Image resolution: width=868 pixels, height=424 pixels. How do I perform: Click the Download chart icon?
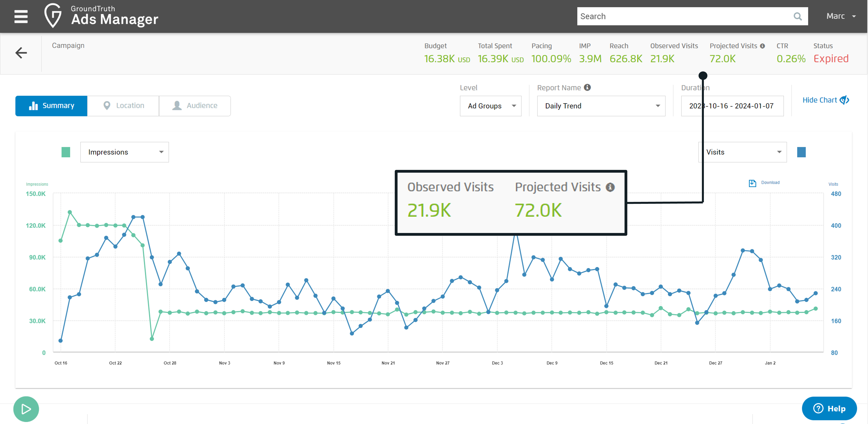click(752, 183)
